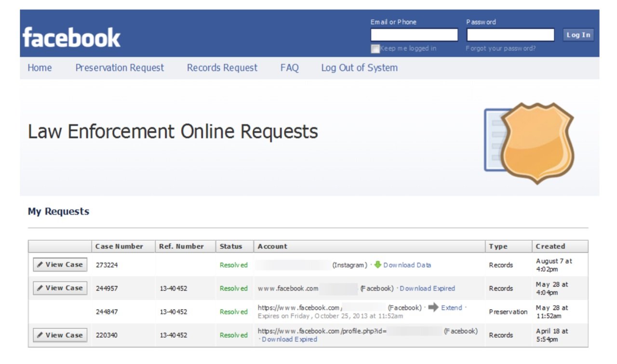The image size is (617, 364).
Task: Click the profile.php?id= account URL
Action: pos(322,331)
